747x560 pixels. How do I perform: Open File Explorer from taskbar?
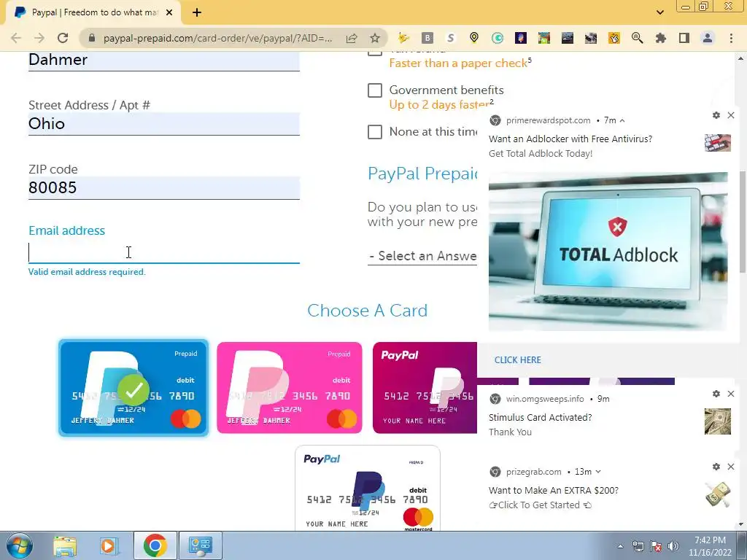tap(64, 545)
